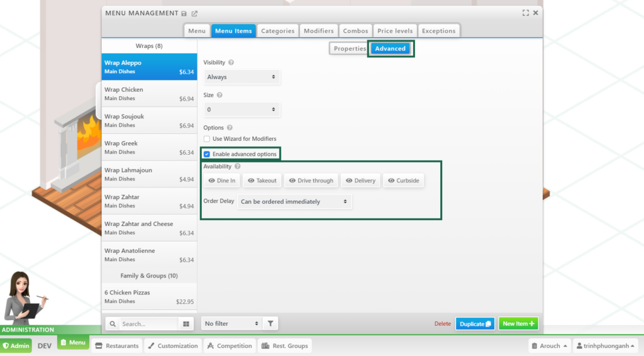Click the Duplicate button

(x=475, y=324)
